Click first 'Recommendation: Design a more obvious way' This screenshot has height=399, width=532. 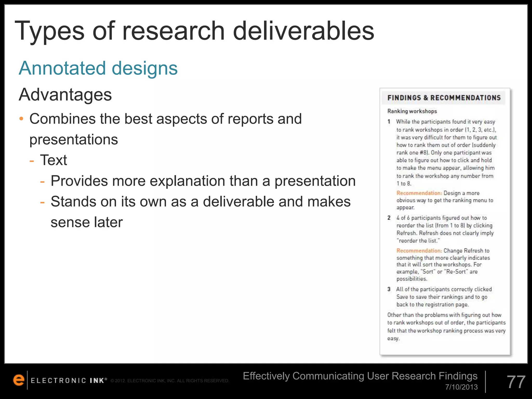[445, 200]
